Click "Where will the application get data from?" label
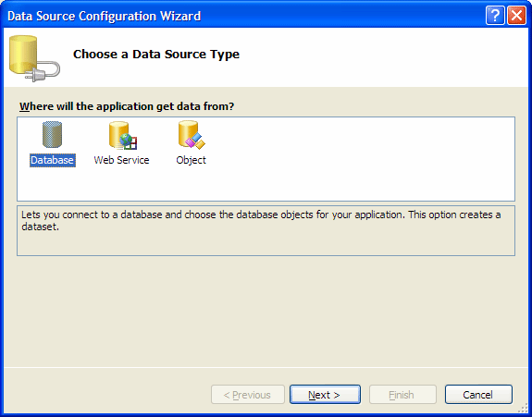 [x=127, y=106]
